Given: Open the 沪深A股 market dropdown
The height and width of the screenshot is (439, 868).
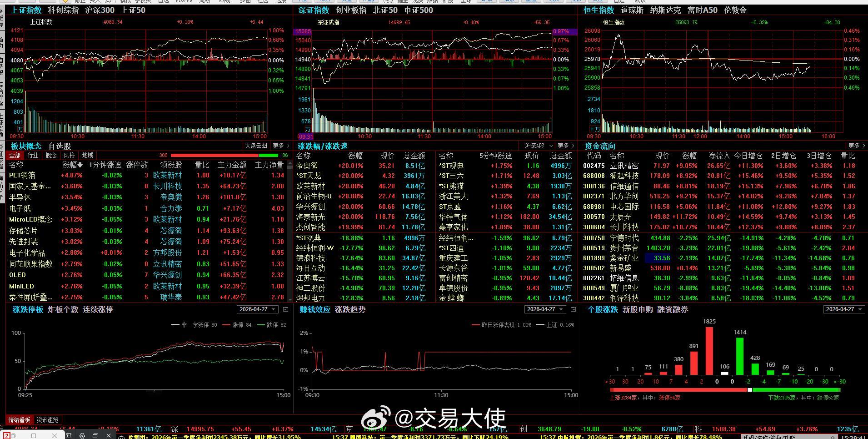Looking at the screenshot, I should coord(539,146).
